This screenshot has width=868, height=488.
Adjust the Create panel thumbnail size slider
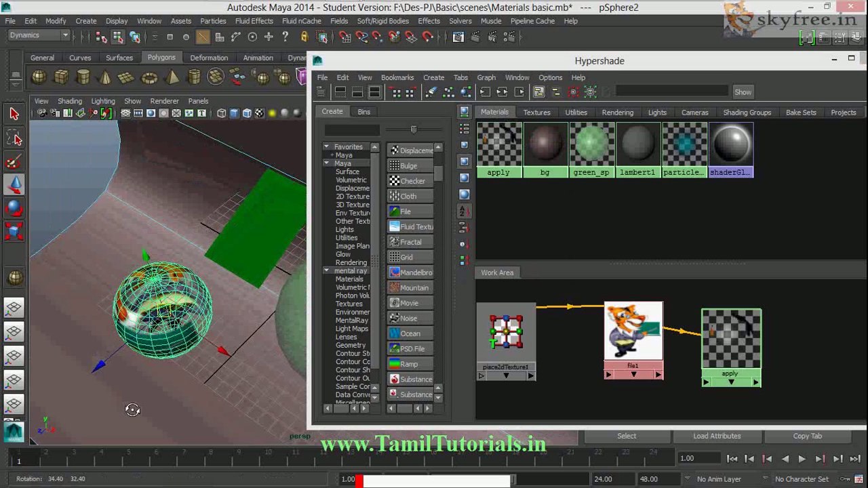tap(414, 129)
